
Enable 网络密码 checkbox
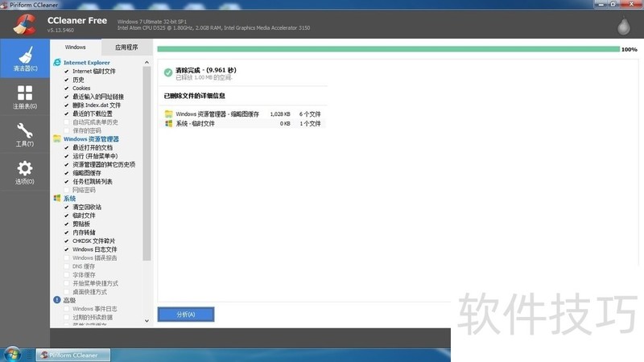tap(67, 190)
